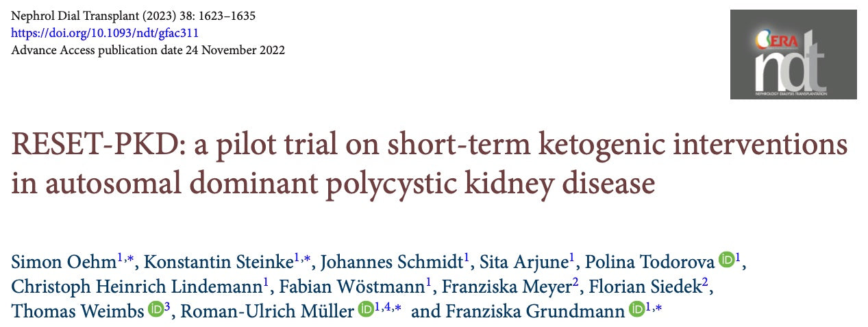The width and height of the screenshot is (868, 327).
Task: Click affiliation superscript 3 after Thomas Weimbs
Action: coord(167,306)
